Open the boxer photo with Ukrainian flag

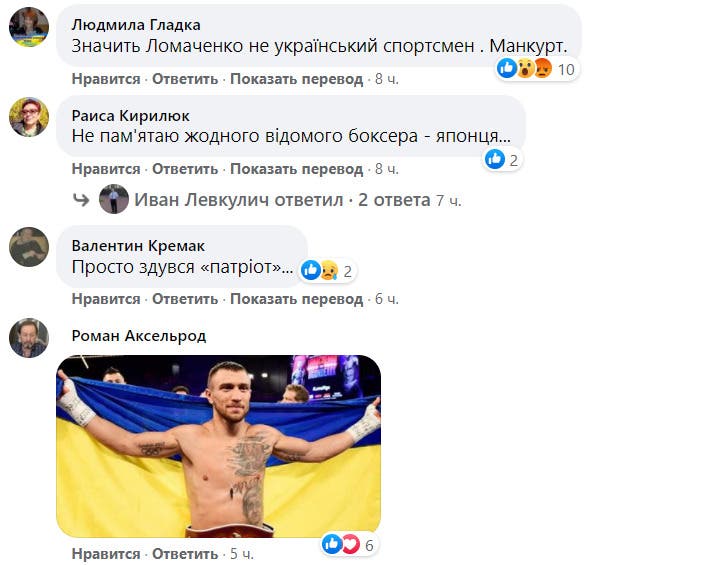click(218, 446)
